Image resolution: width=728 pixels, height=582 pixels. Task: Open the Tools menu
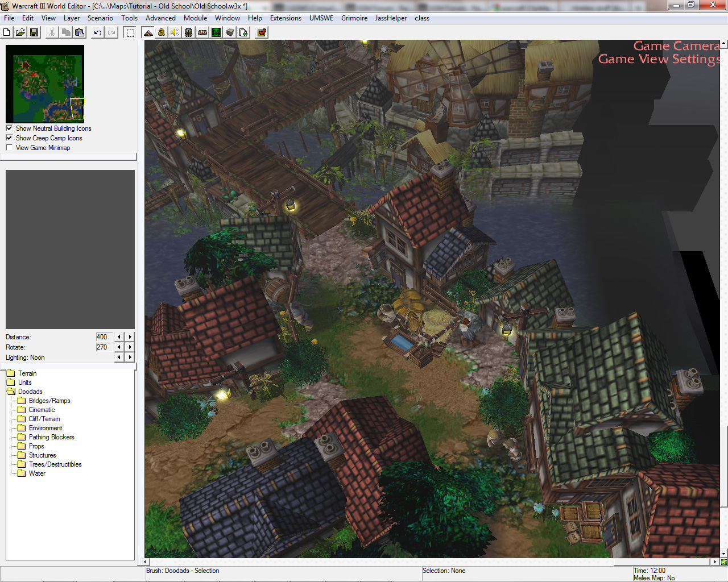tap(130, 18)
